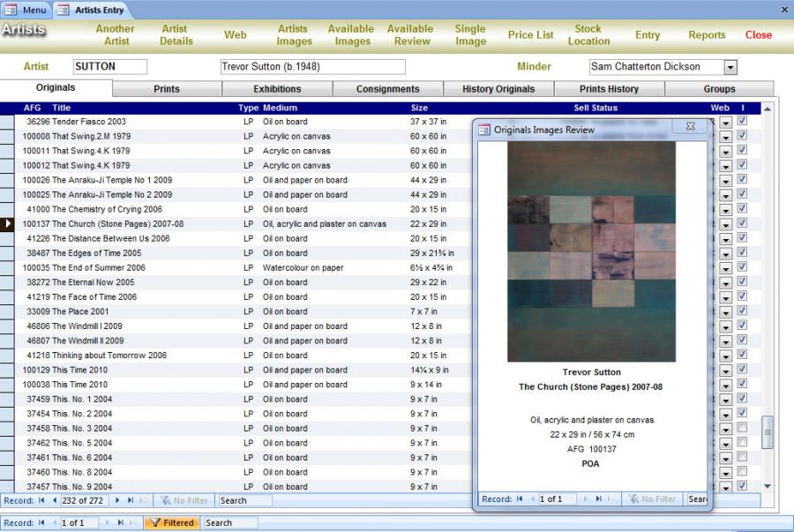Switch to the Prints History tab
794x532 pixels.
[x=609, y=88]
